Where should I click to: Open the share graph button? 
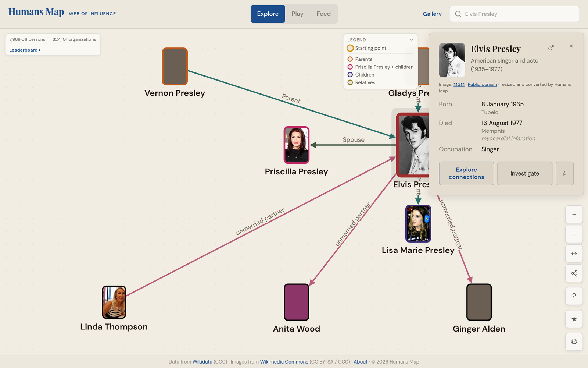[x=574, y=273]
